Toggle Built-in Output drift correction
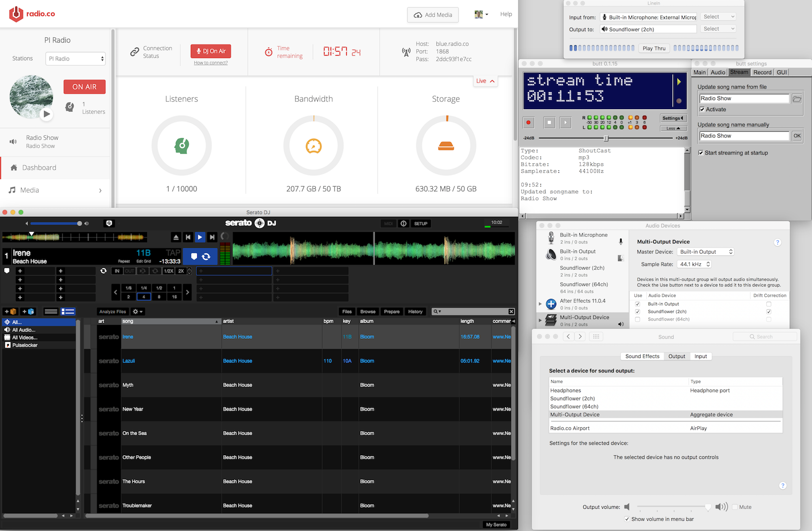This screenshot has width=812, height=531. (x=769, y=304)
